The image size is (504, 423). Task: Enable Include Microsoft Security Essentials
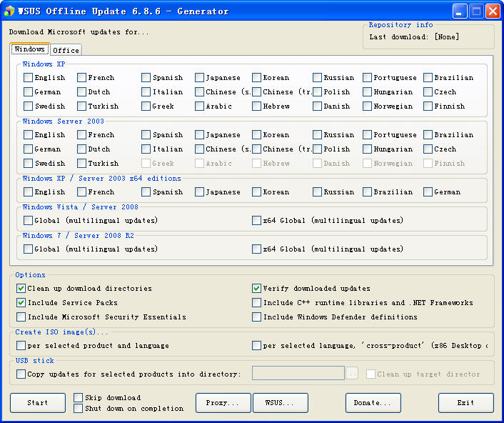[21, 317]
